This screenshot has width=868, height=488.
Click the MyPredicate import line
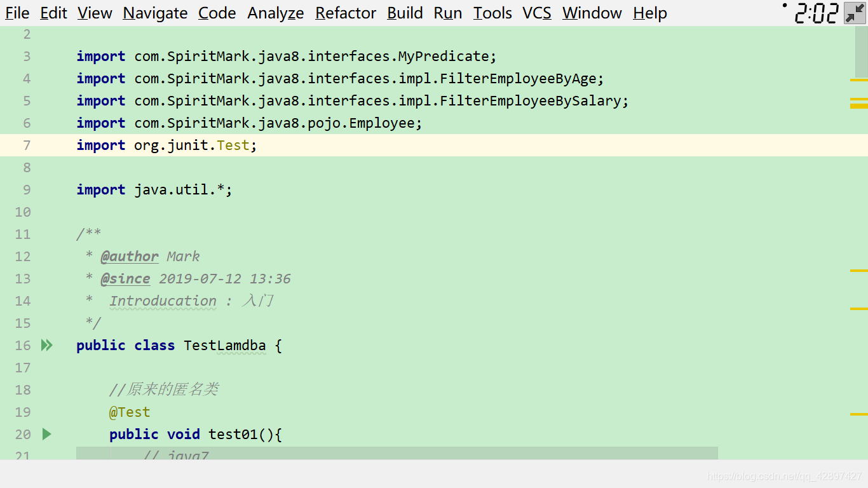click(287, 56)
